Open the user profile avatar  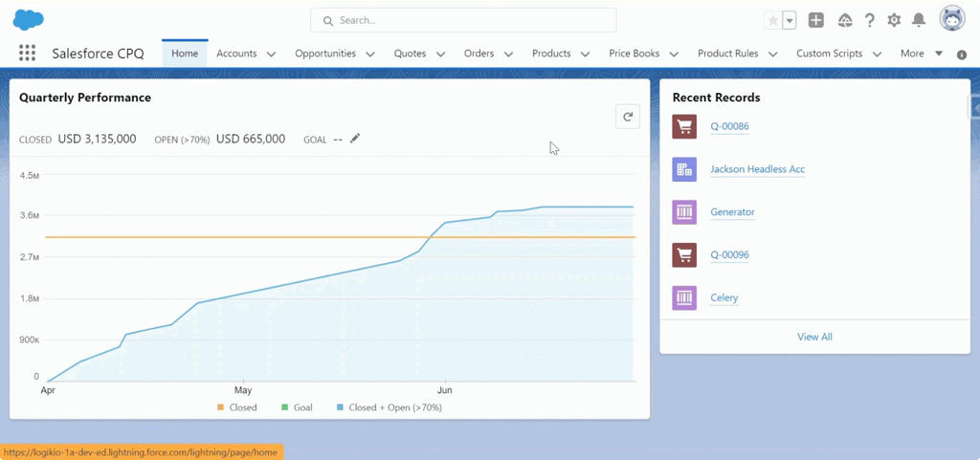tap(952, 18)
